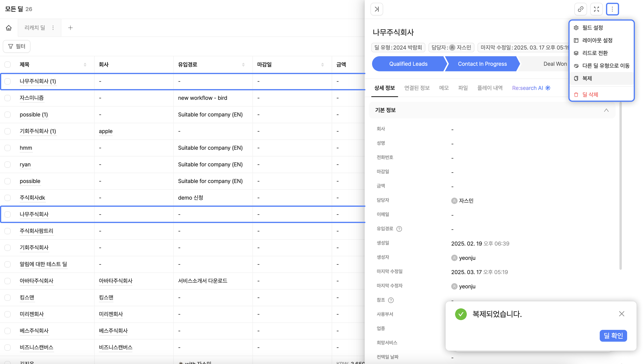Check the 자스미니즘 row checkbox
The image size is (644, 364).
pyautogui.click(x=8, y=98)
